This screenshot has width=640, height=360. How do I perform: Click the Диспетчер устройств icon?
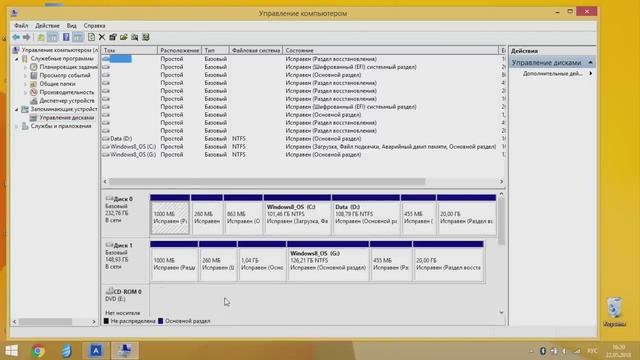click(34, 101)
